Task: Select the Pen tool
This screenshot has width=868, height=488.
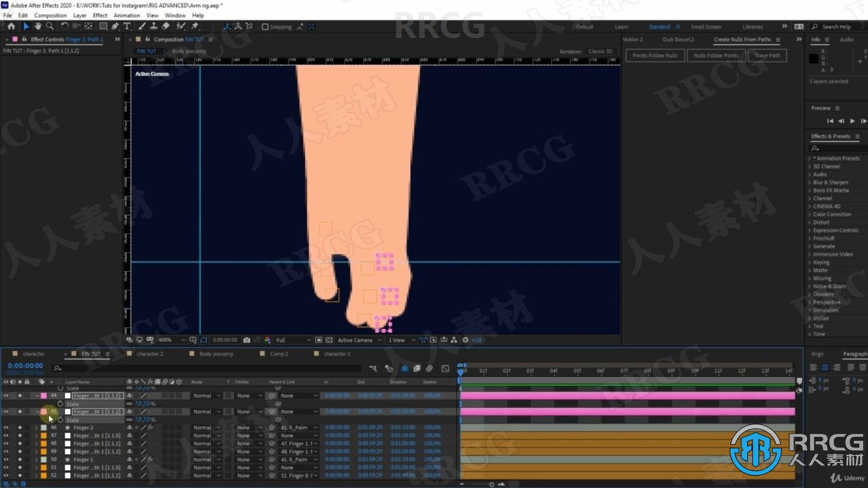Action: (x=115, y=26)
